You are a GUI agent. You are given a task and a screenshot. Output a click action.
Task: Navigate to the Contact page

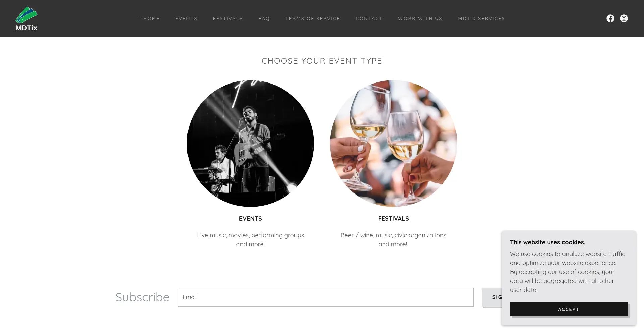[369, 19]
